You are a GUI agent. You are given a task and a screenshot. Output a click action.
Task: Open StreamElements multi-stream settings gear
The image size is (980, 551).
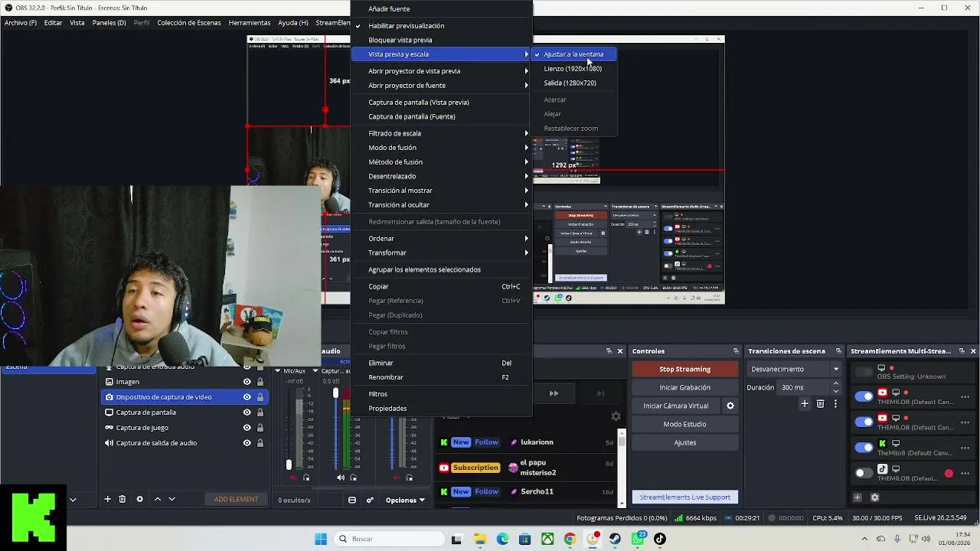[875, 497]
